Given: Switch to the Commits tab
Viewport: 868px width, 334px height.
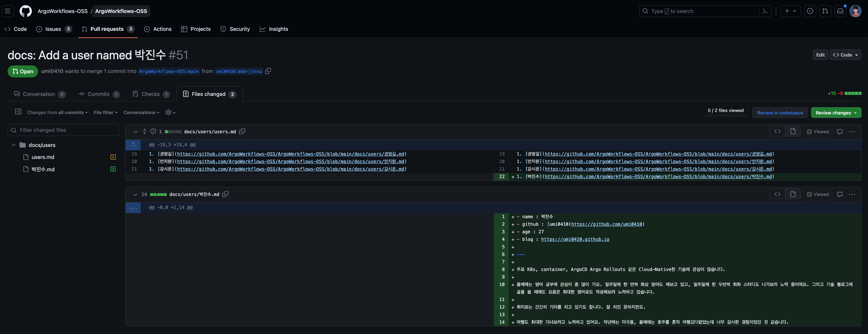Looking at the screenshot, I should coord(99,94).
